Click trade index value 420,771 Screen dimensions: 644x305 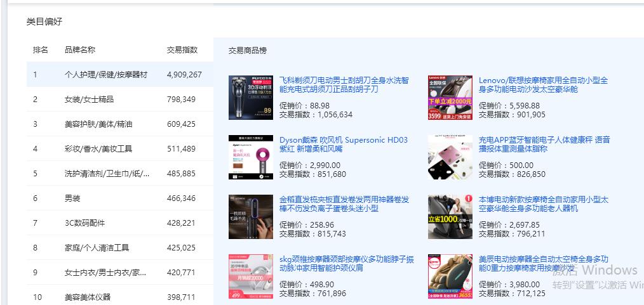(x=181, y=272)
